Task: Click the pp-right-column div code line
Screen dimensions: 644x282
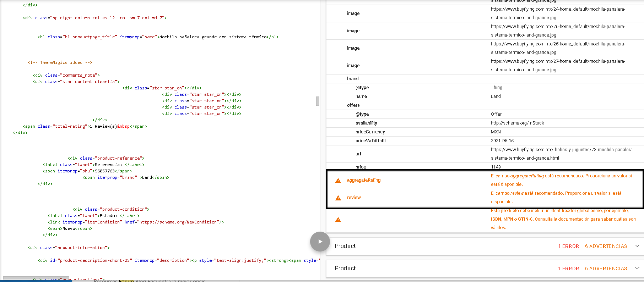Action: (95, 18)
